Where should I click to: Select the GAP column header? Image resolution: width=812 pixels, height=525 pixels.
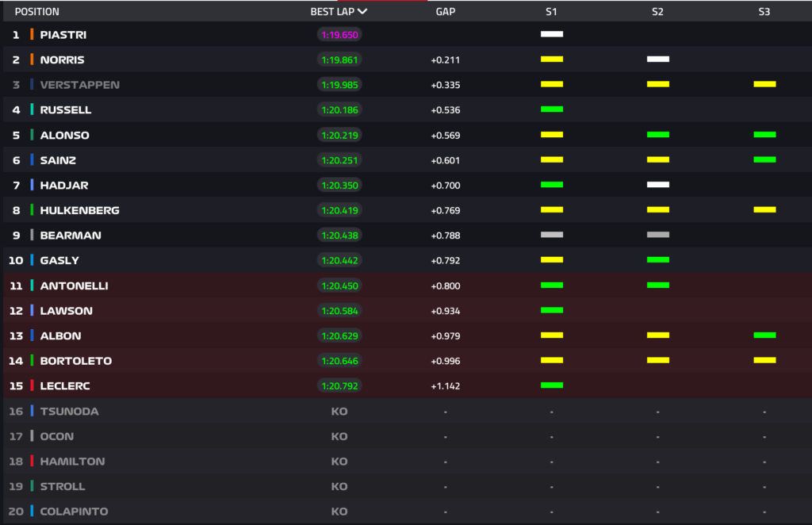click(x=445, y=12)
